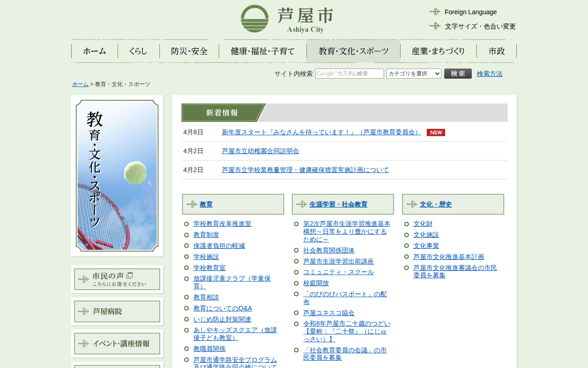Viewport: 588px width, 368px height.
Task: Open the カテゴリを選択 dropdown
Action: click(414, 74)
